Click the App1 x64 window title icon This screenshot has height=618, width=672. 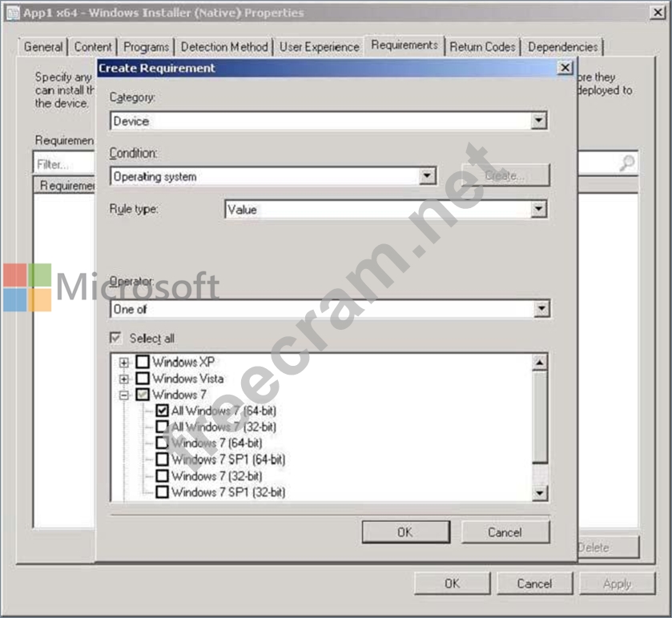tap(13, 13)
